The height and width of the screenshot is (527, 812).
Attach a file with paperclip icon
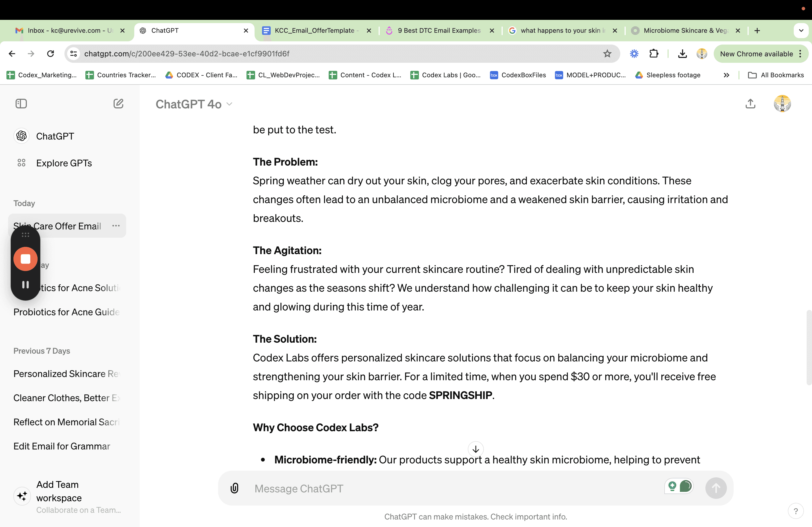pos(234,488)
